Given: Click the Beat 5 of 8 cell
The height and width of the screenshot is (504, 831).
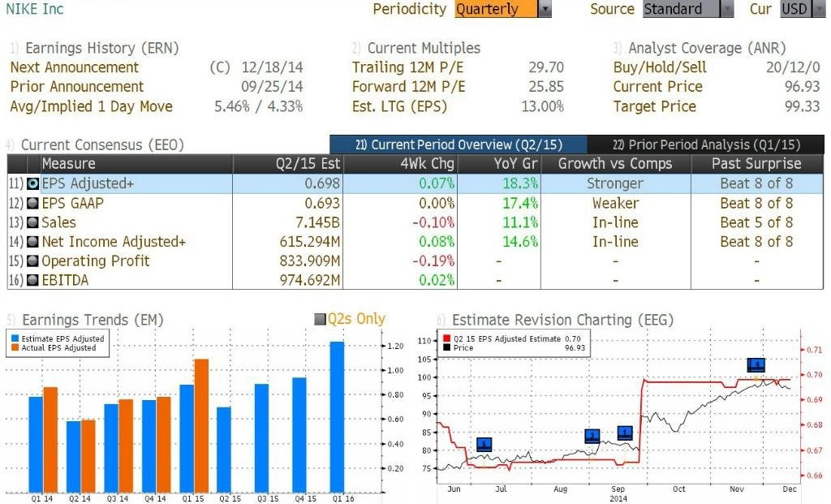Looking at the screenshot, I should (x=757, y=222).
